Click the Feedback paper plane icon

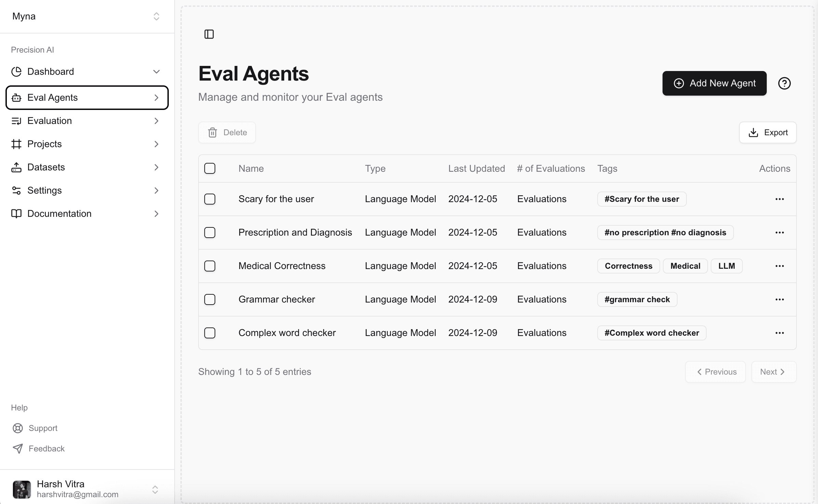click(17, 449)
